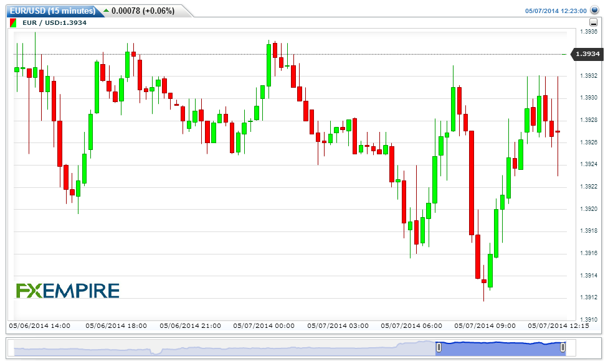The width and height of the screenshot is (608, 364).
Task: Grab the right handle of range slider
Action: (563, 347)
